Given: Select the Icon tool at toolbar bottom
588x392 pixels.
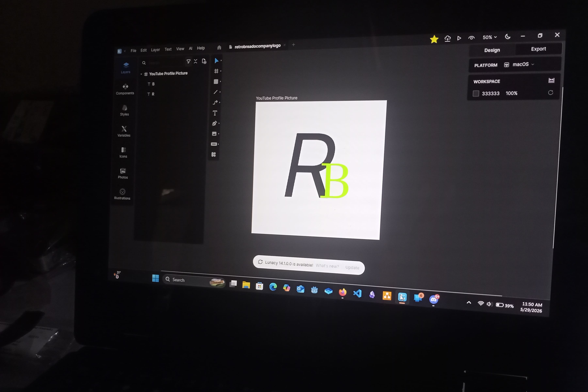Looking at the screenshot, I should click(x=214, y=154).
